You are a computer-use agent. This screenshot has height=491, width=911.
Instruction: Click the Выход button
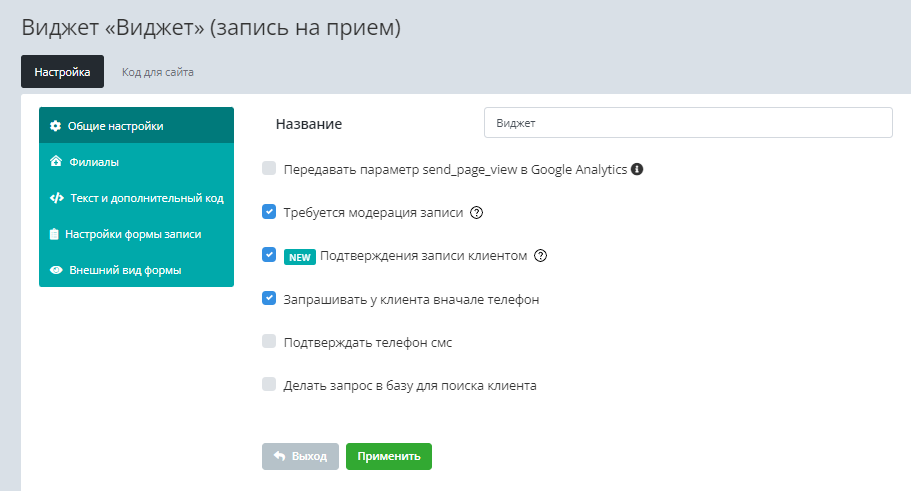click(300, 456)
